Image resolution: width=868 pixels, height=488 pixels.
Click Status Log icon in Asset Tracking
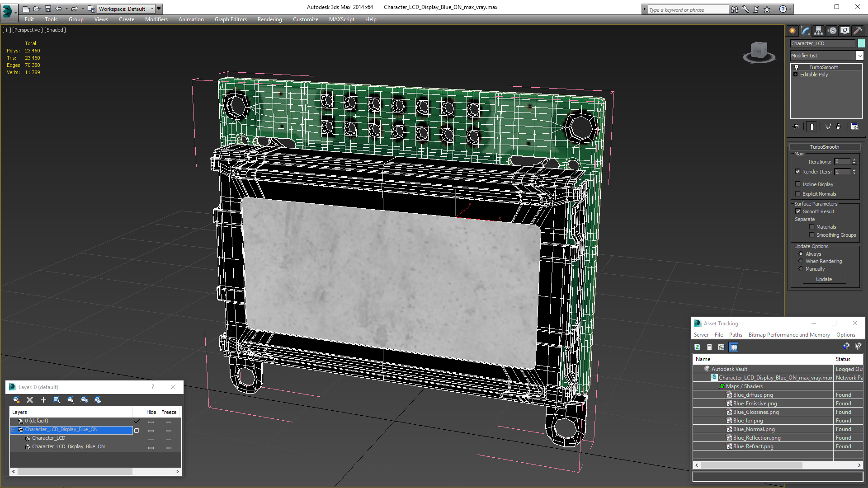click(x=709, y=347)
